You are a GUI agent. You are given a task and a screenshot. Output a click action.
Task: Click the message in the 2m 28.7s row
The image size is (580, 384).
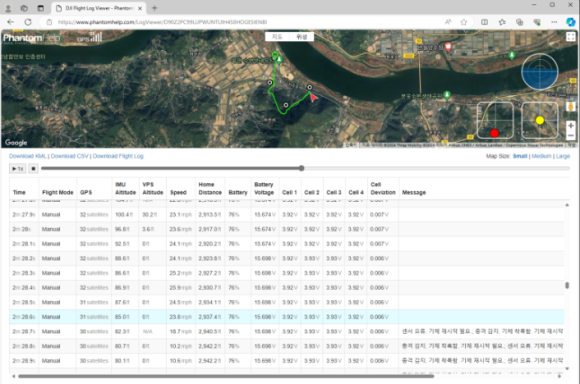pos(482,331)
